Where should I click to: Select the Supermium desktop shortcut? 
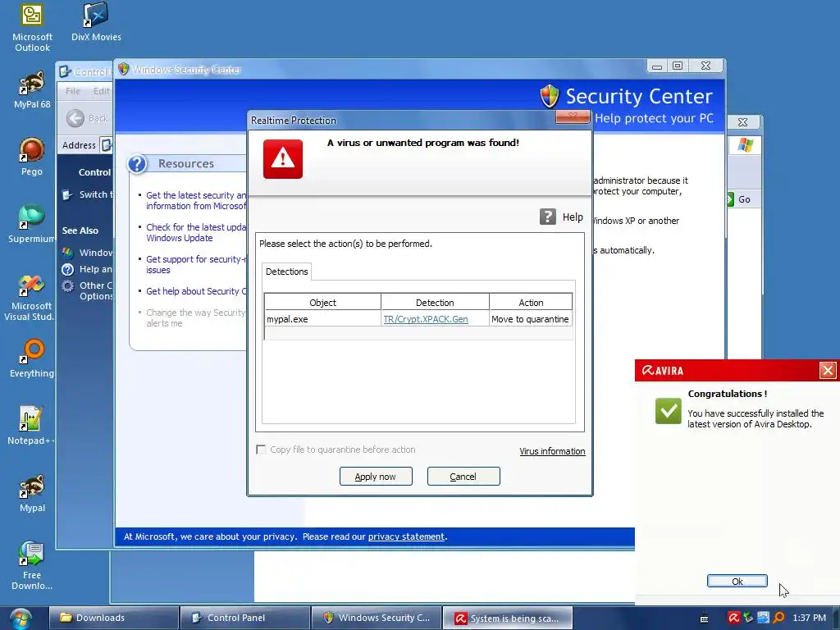(x=32, y=224)
